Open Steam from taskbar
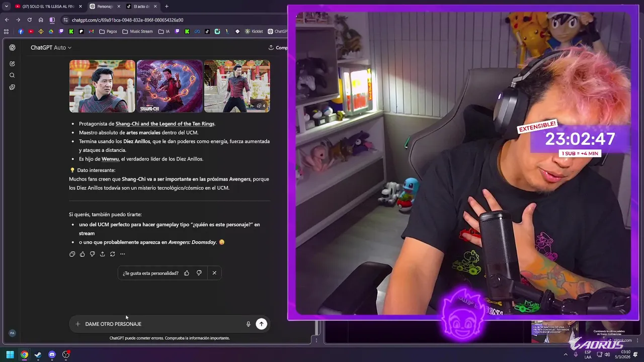Image resolution: width=644 pixels, height=362 pixels. pos(38,354)
